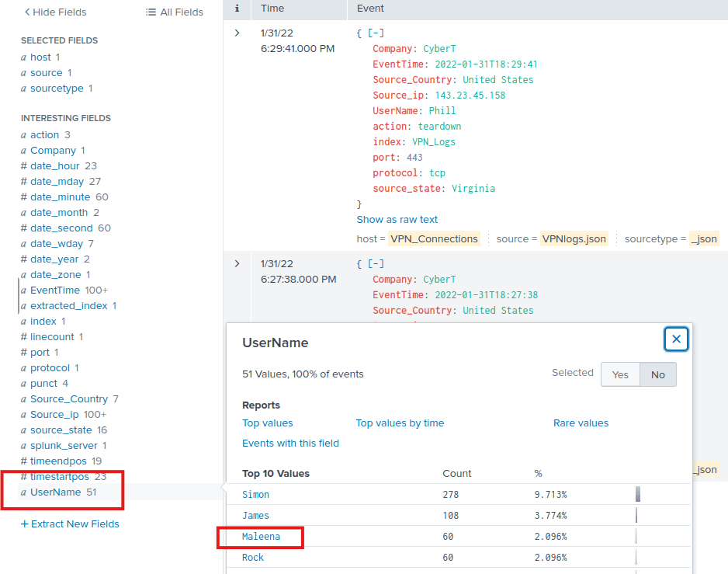The width and height of the screenshot is (728, 574).
Task: Click the plus icon for Extract New Fields
Action: coord(24,524)
